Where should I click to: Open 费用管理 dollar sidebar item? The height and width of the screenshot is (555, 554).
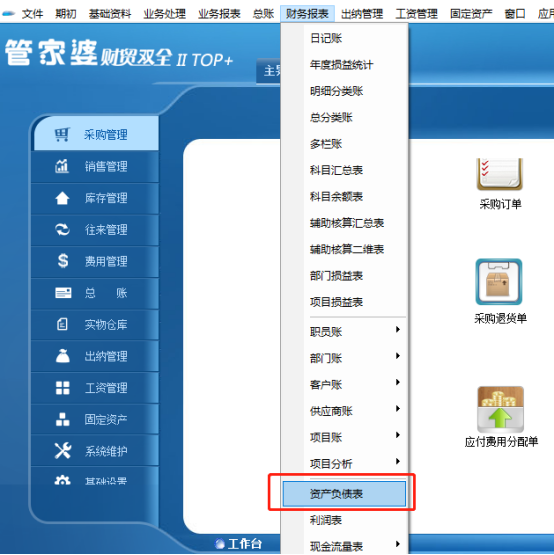(95, 261)
